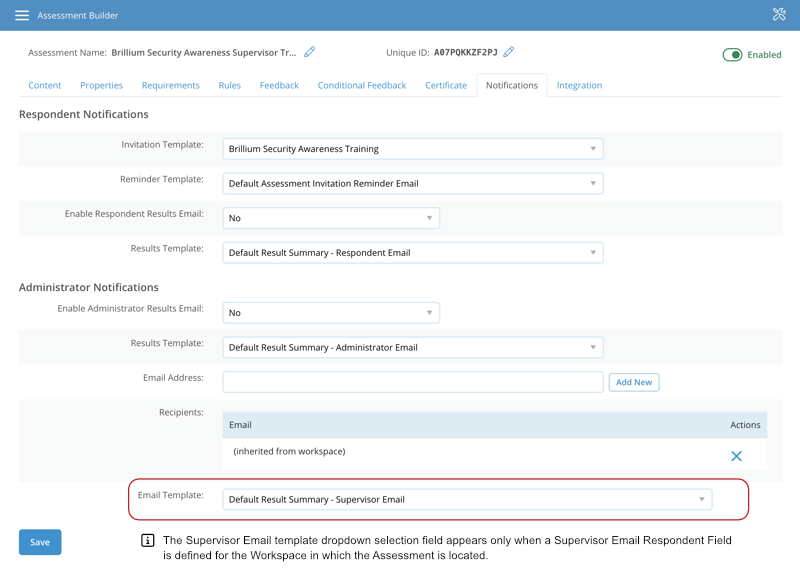Click the Email column header in Recipients
The image size is (800, 574).
240,425
